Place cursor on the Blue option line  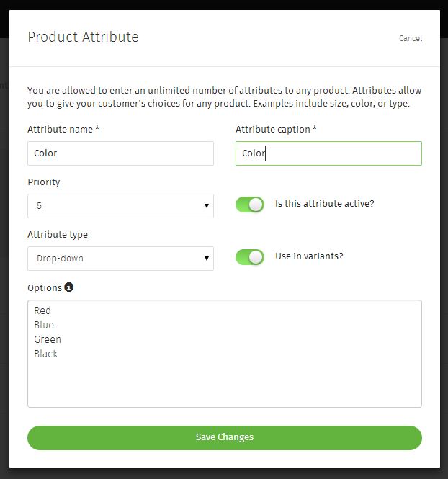[x=44, y=325]
